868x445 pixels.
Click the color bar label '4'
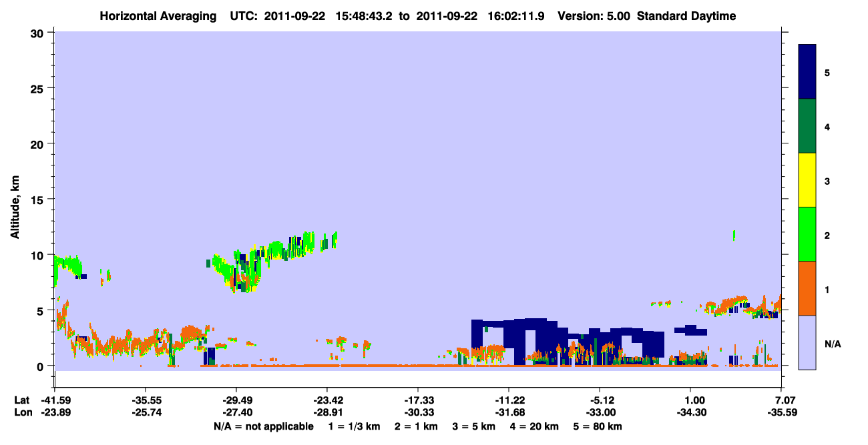[x=827, y=127]
